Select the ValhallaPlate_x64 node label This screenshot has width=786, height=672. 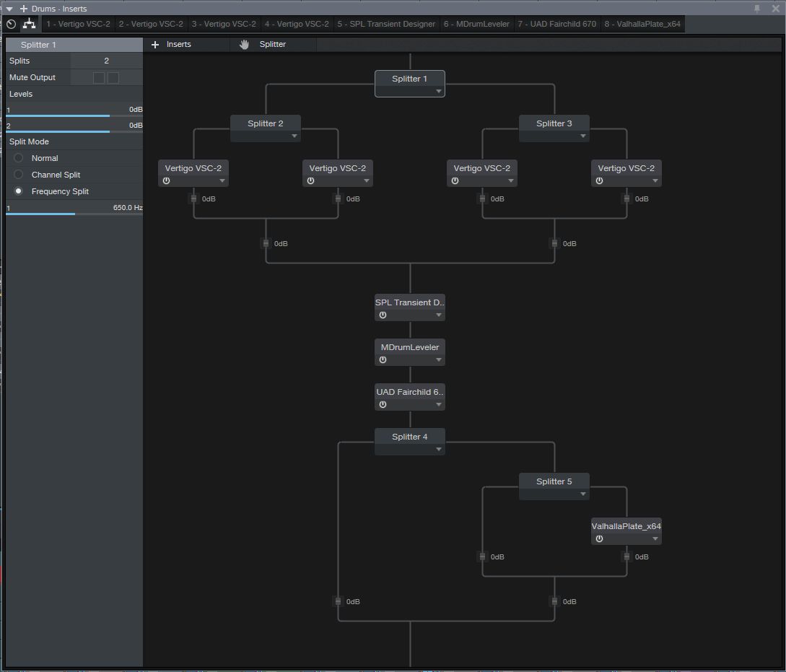(x=626, y=526)
